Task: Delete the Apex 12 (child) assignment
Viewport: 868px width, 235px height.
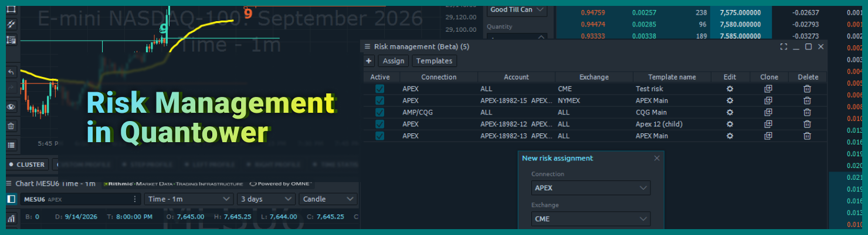Action: (807, 124)
